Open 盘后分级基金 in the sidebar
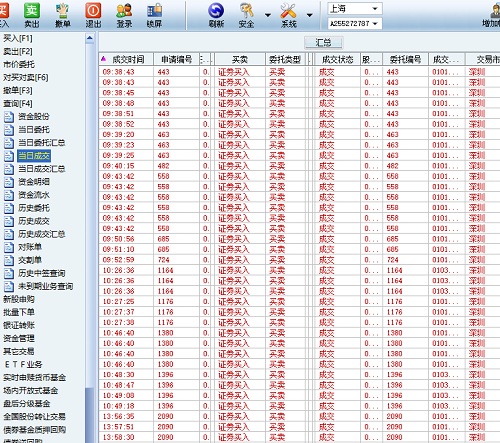The width and height of the screenshot is (500, 443). point(26,404)
